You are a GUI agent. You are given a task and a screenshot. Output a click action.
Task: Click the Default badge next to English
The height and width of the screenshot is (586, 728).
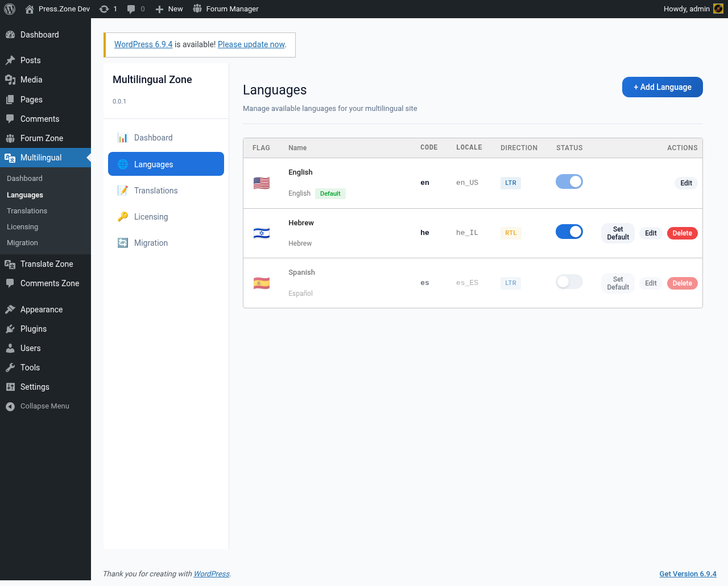click(x=330, y=193)
